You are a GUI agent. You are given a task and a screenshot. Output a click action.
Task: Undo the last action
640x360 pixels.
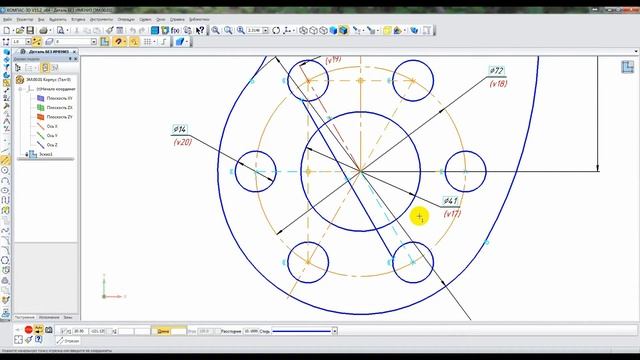[x=133, y=30]
